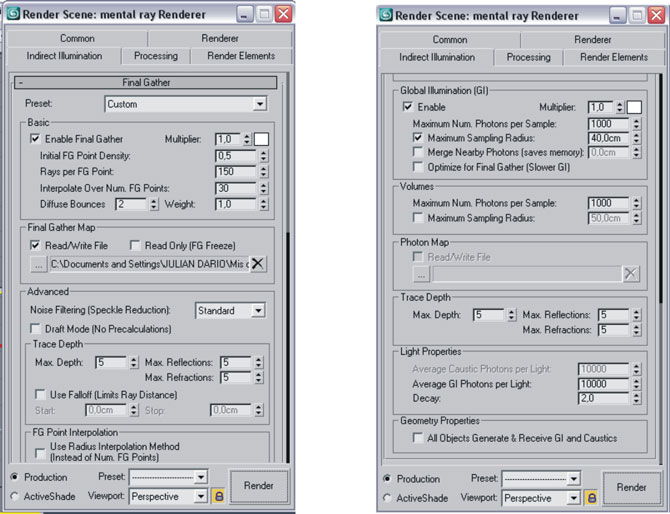670x514 pixels.
Task: Click Decay value field
Action: coord(604,398)
